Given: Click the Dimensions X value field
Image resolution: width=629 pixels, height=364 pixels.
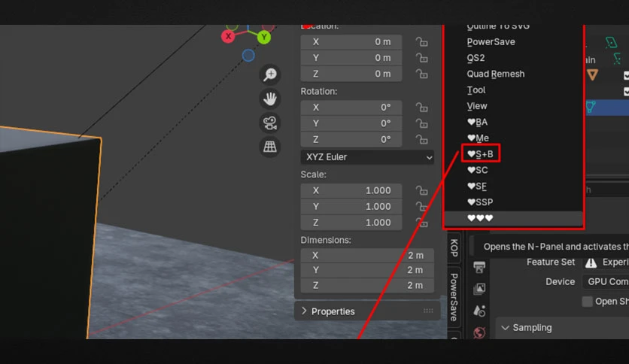Looking at the screenshot, I should (x=367, y=256).
